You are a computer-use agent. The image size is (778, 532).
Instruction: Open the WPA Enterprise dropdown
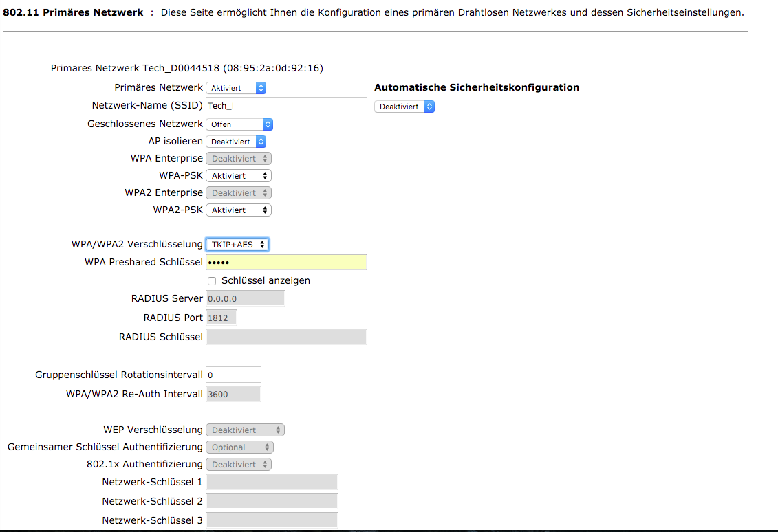(x=239, y=159)
